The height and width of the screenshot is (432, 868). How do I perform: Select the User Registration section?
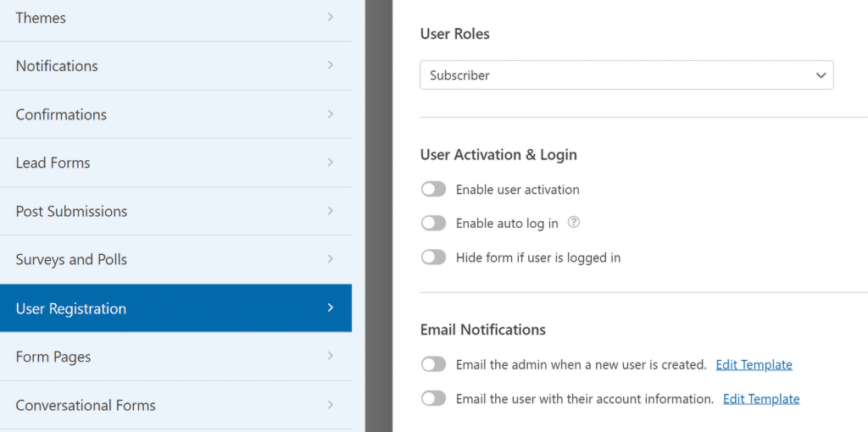[x=175, y=308]
